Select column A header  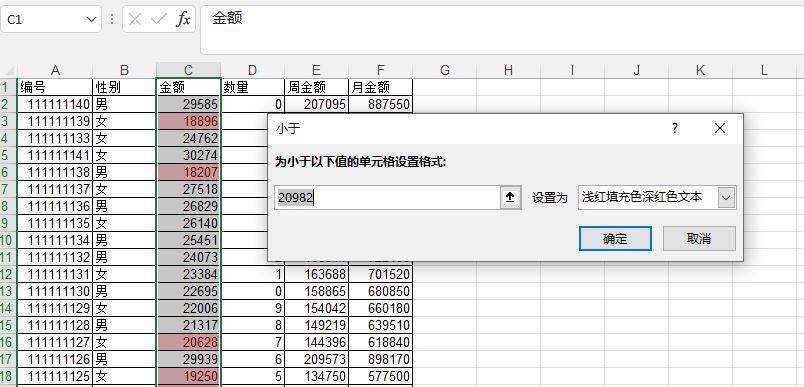[55, 70]
